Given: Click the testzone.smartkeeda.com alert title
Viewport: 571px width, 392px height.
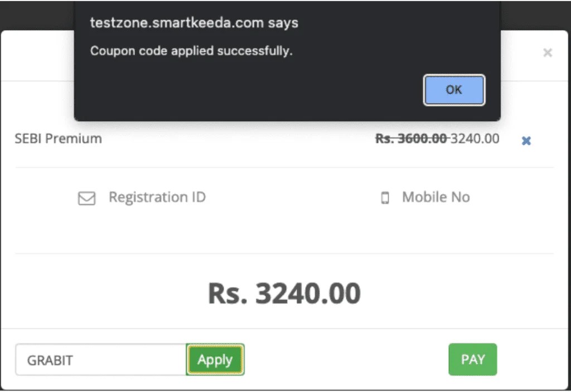Looking at the screenshot, I should (194, 23).
